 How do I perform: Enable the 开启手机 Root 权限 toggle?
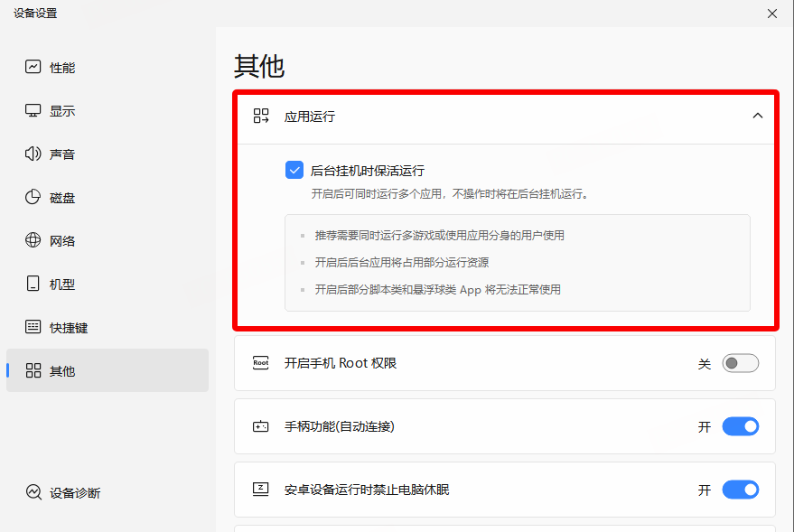point(740,363)
